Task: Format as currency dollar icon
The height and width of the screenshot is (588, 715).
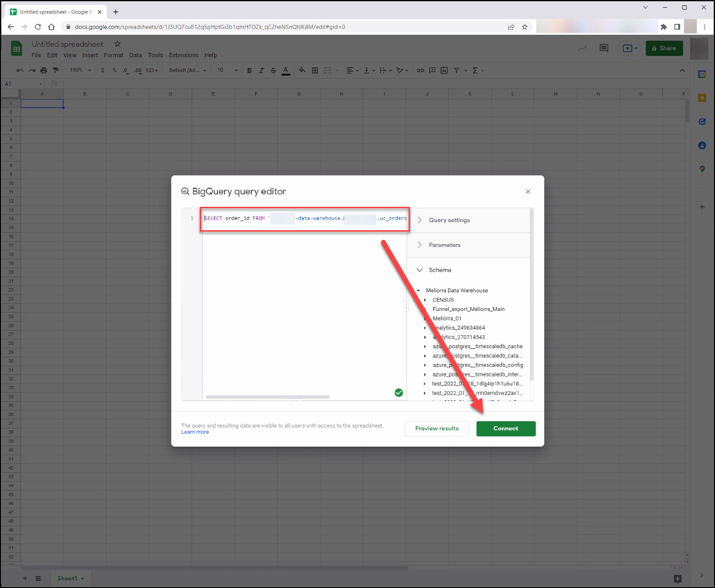Action: (103, 70)
